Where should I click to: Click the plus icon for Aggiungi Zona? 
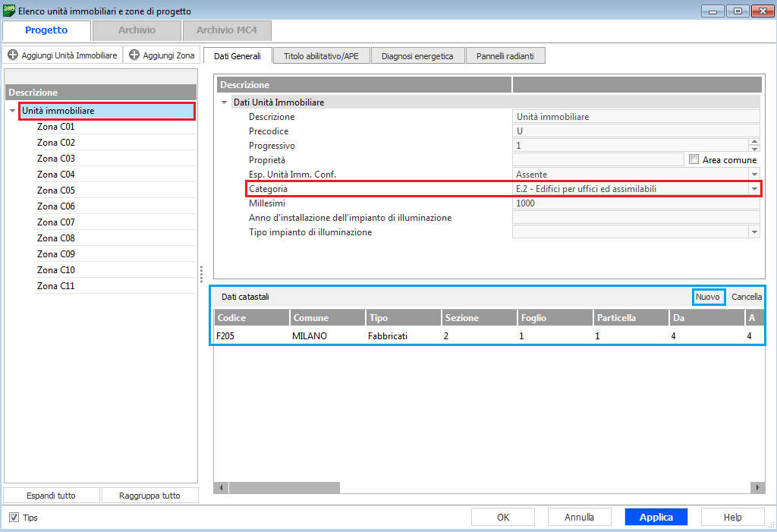click(134, 55)
